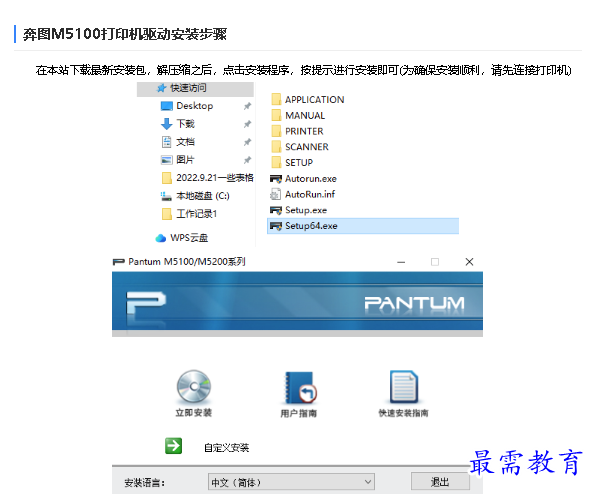The image size is (591, 494).
Task: Open the 安装语言 中文（简体） dropdown
Action: point(291,482)
